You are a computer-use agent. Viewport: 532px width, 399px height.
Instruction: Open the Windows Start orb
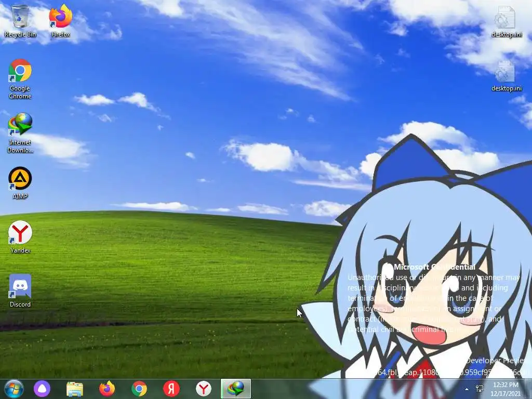click(14, 389)
